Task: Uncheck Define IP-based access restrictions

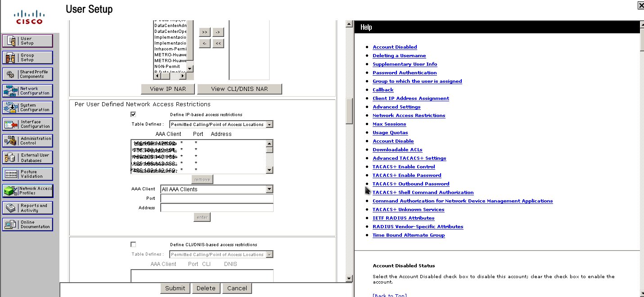Action: pyautogui.click(x=133, y=114)
